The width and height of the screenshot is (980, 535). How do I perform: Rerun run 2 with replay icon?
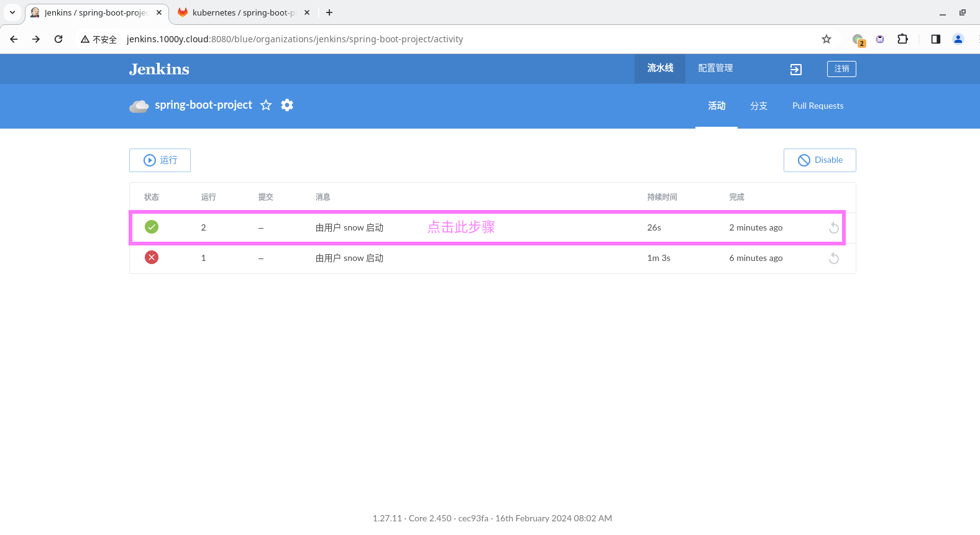coord(834,228)
